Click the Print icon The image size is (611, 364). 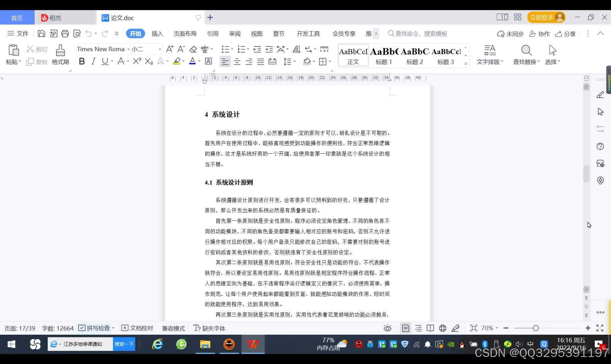65,33
